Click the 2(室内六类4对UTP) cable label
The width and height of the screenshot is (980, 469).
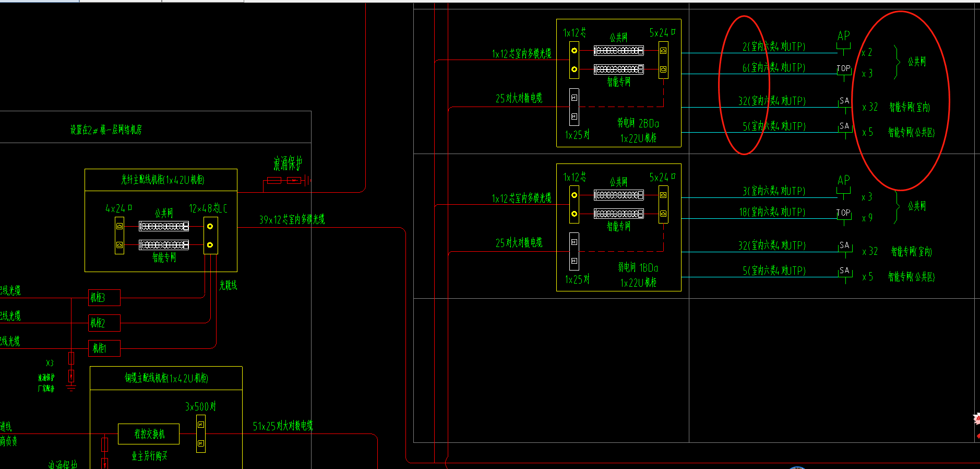[774, 46]
